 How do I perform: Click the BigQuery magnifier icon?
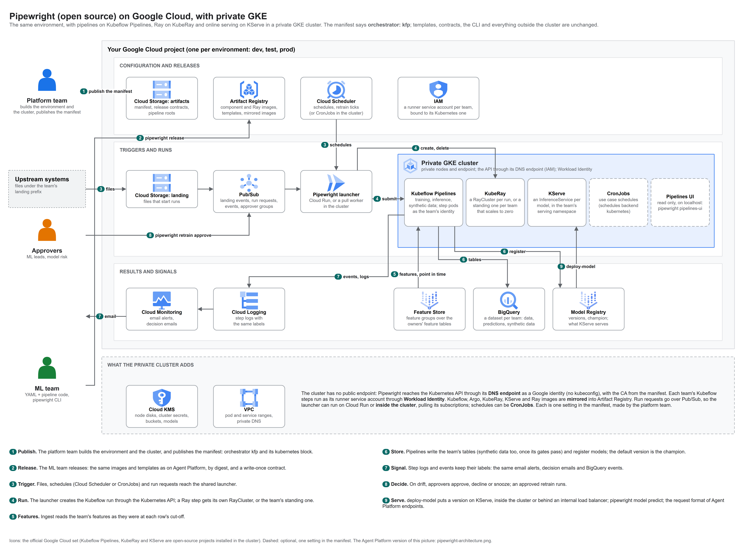pyautogui.click(x=509, y=300)
